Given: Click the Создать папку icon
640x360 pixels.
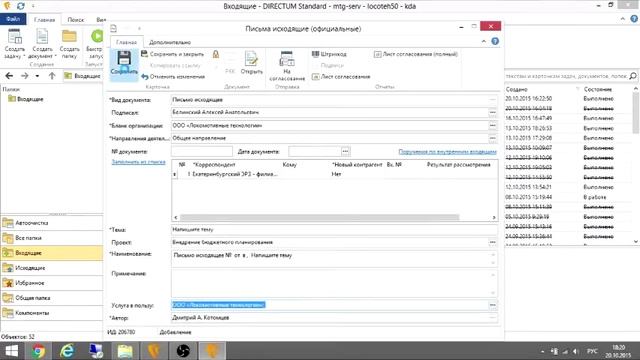Looking at the screenshot, I should [x=69, y=44].
